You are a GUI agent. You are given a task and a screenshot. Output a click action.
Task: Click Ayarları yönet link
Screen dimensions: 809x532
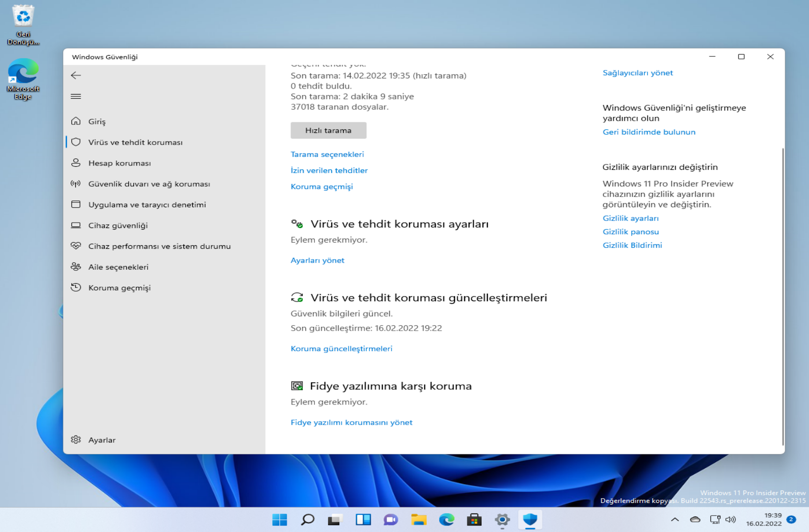[x=318, y=260]
